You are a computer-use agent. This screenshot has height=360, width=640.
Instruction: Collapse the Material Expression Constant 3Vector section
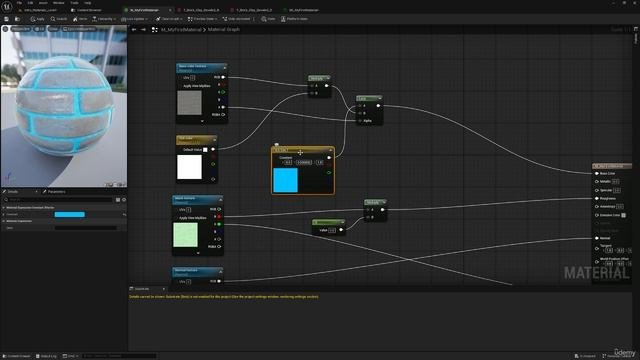click(4, 208)
